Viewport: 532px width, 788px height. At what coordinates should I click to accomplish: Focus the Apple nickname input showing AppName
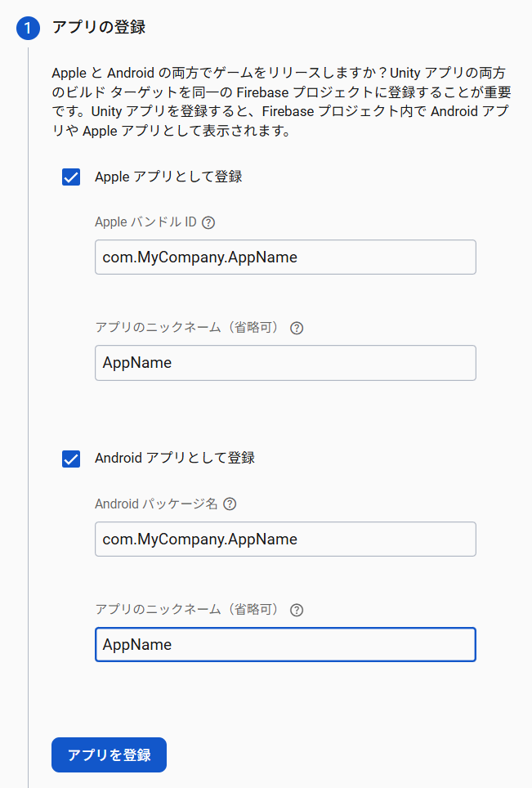pos(284,363)
